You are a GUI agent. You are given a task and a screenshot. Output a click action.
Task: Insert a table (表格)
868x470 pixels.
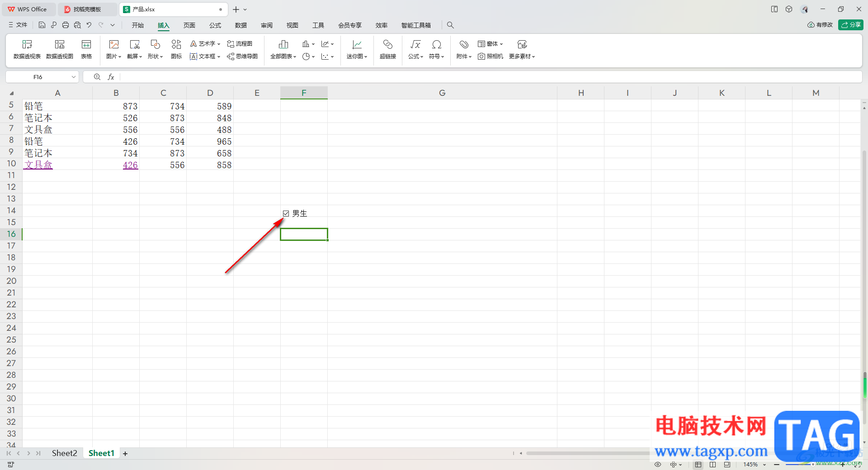(86, 49)
